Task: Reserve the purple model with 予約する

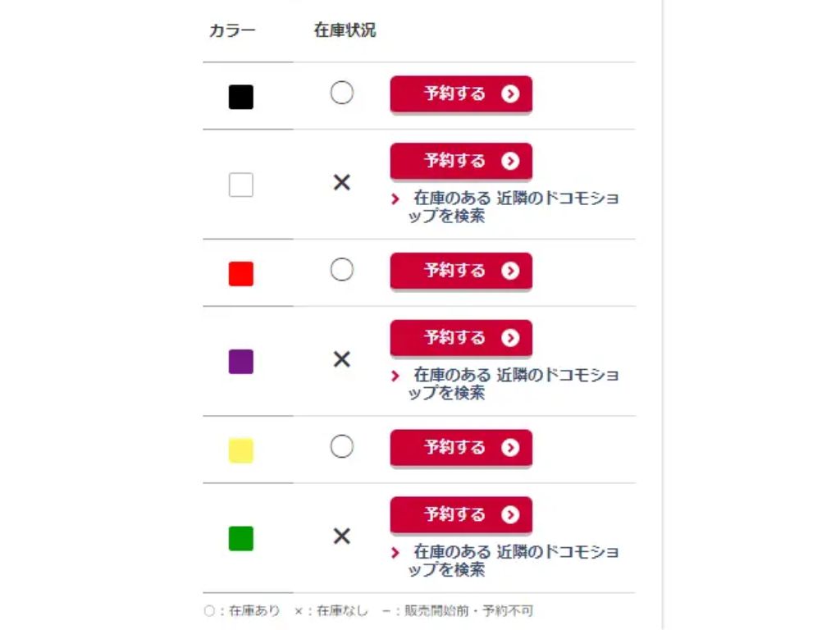Action: [x=461, y=338]
